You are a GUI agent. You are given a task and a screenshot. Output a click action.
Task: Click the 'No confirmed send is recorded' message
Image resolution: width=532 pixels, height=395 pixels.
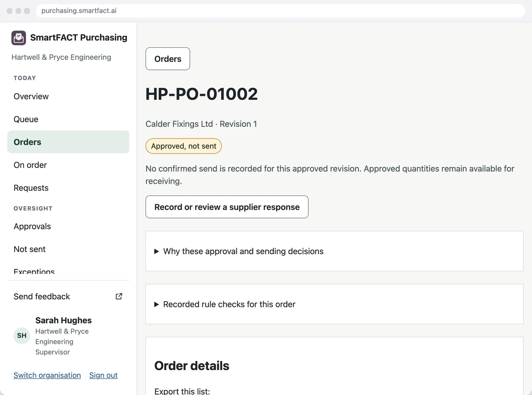coord(330,175)
